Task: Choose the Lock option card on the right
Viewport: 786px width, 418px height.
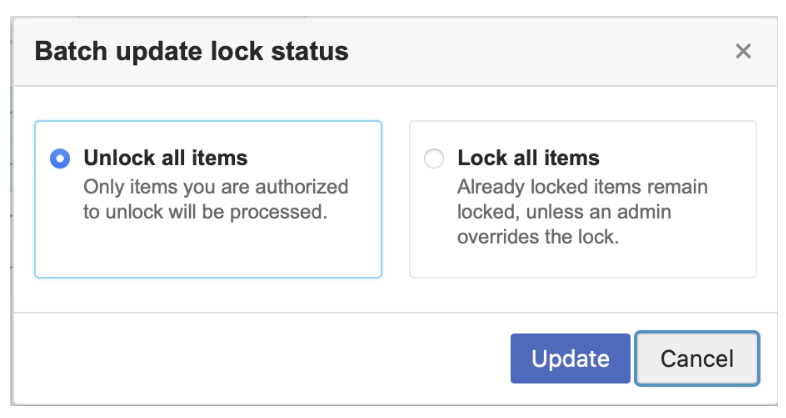Action: [582, 199]
